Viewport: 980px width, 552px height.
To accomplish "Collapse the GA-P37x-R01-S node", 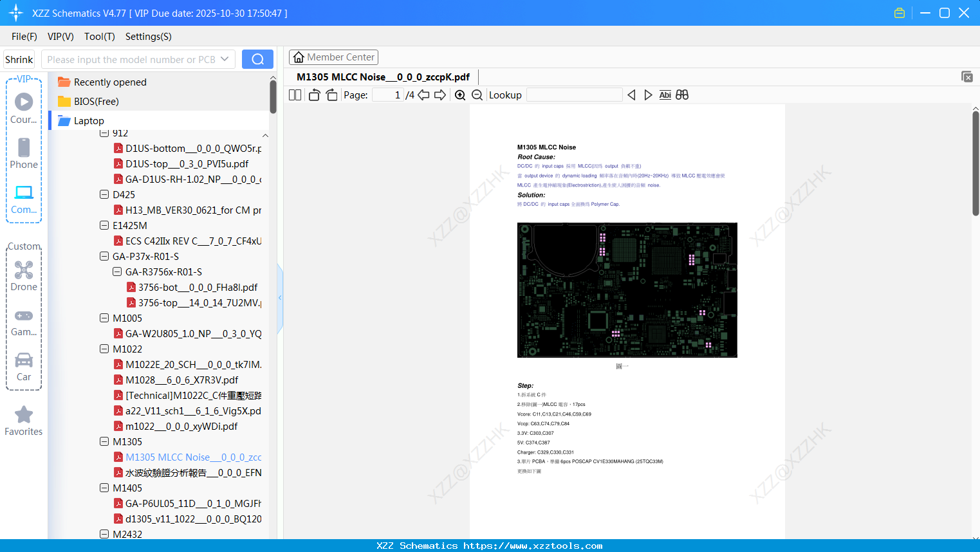I will [x=104, y=256].
